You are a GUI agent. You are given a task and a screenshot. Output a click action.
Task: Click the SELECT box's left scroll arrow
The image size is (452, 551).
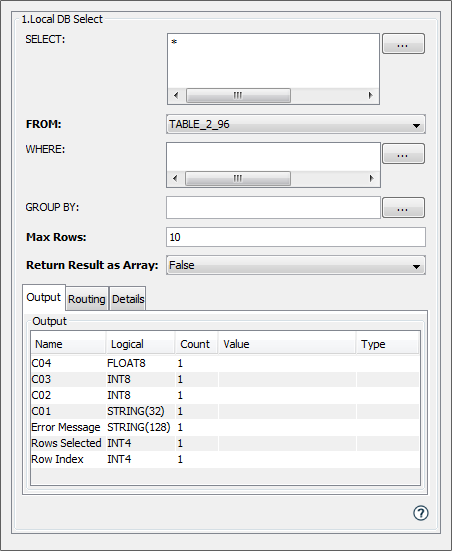[x=176, y=95]
